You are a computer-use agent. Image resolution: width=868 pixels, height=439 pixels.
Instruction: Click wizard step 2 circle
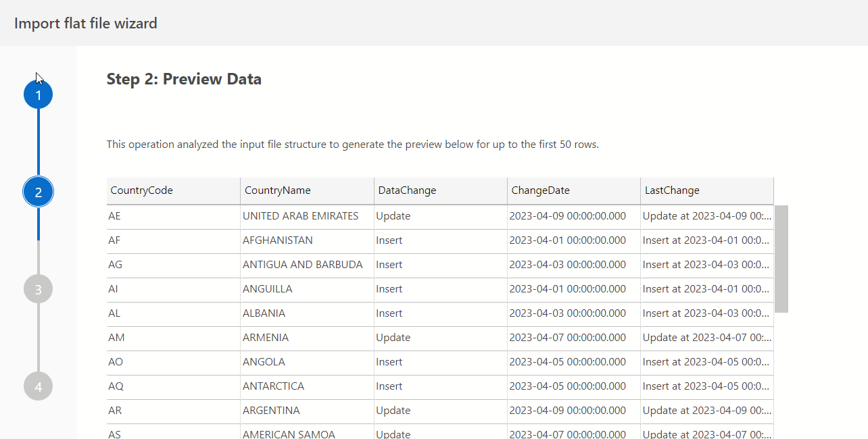[38, 192]
